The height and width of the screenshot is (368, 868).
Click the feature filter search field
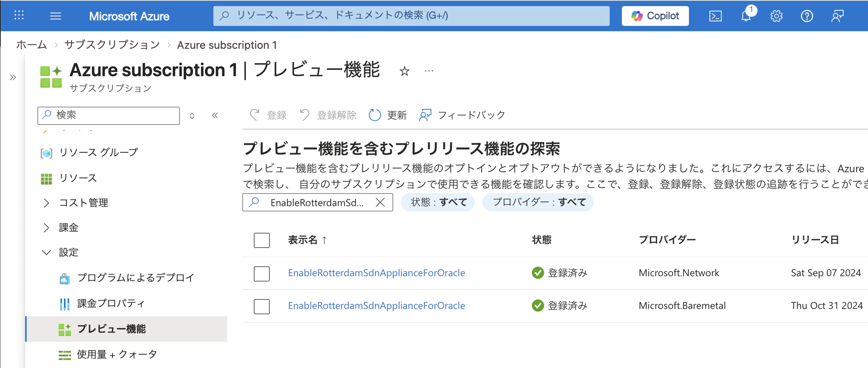tap(317, 202)
